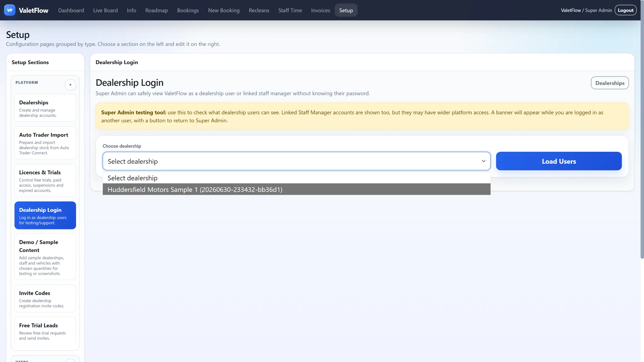Screen dimensions: 644x362
Task: Click the Choose dealership label
Action: [122, 146]
